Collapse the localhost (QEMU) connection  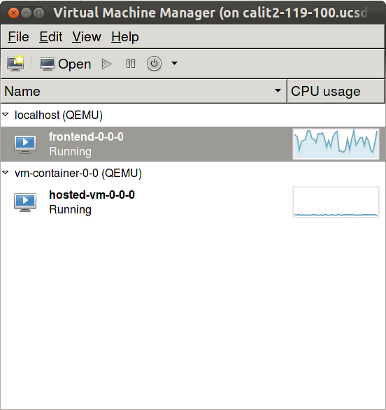point(5,115)
